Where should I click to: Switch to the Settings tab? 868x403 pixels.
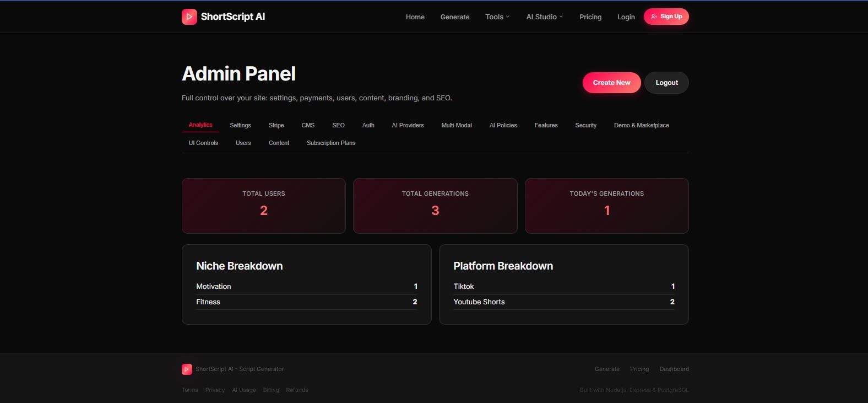240,125
